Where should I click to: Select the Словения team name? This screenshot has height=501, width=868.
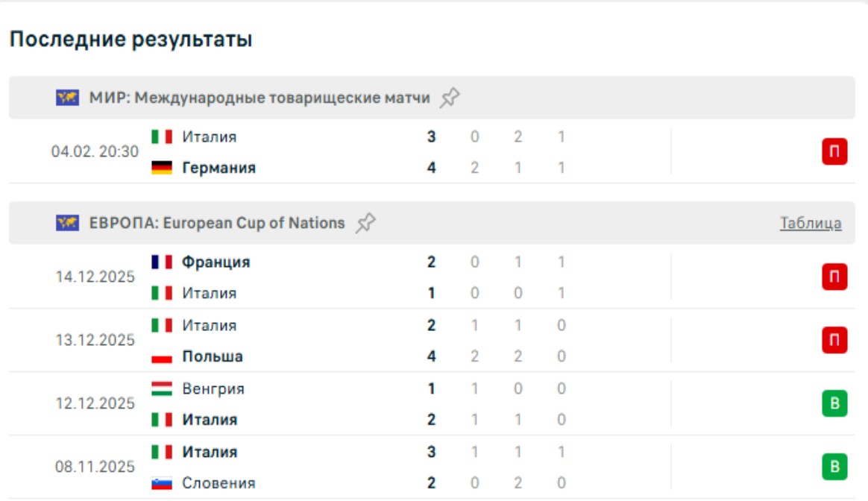click(218, 483)
